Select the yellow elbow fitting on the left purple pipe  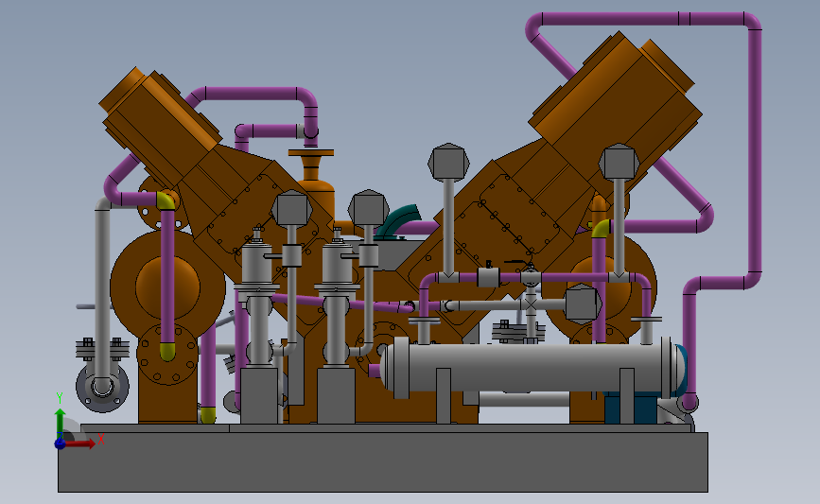[166, 200]
